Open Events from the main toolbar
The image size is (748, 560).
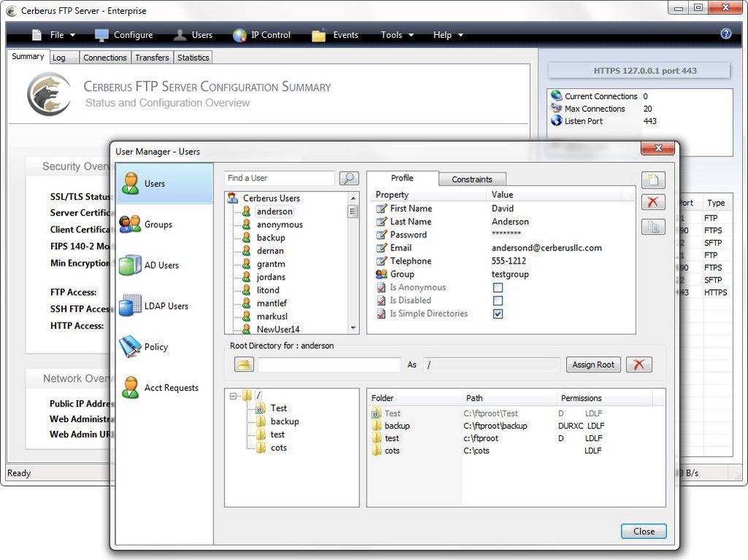(x=335, y=35)
